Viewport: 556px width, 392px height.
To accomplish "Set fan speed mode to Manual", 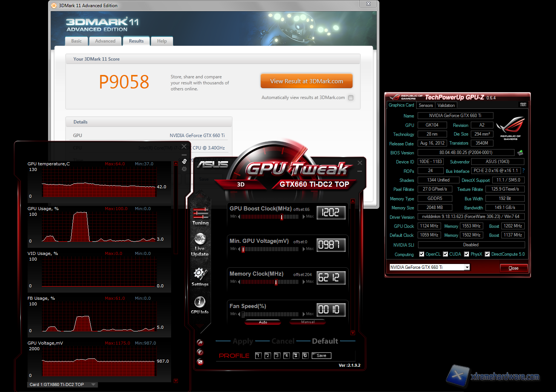I will tap(308, 322).
